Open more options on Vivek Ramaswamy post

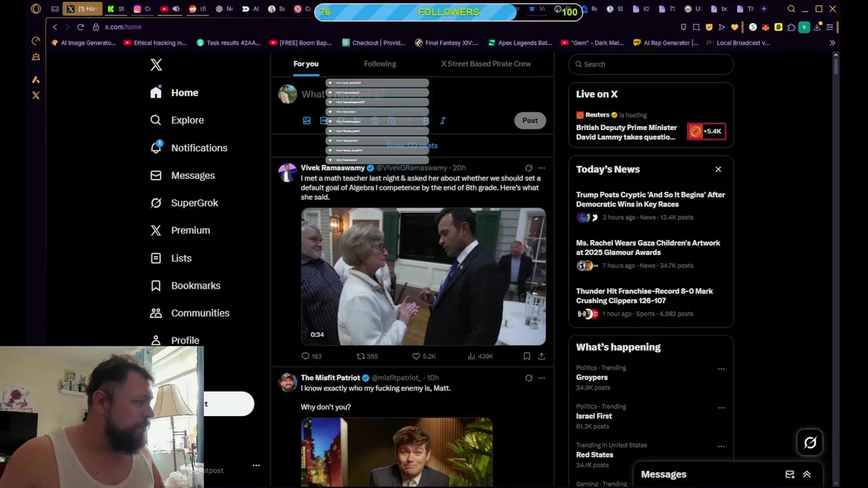coord(541,167)
